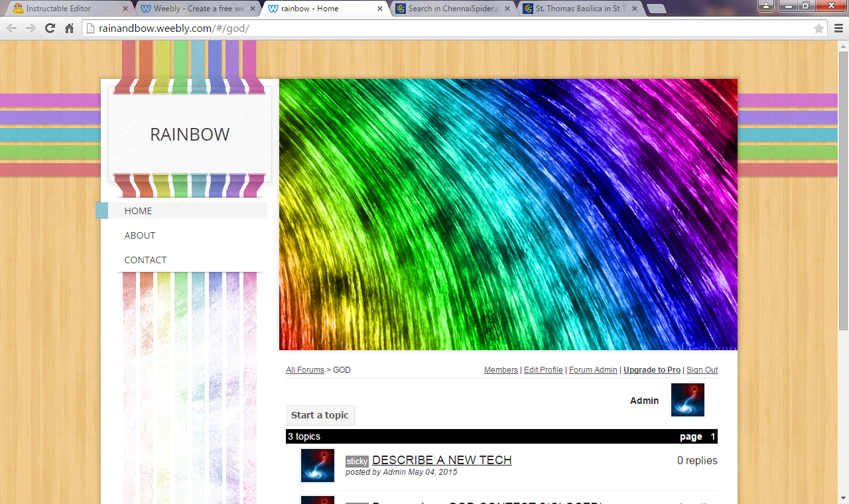The width and height of the screenshot is (849, 504).
Task: Open the Chrome user profile button
Action: [766, 5]
